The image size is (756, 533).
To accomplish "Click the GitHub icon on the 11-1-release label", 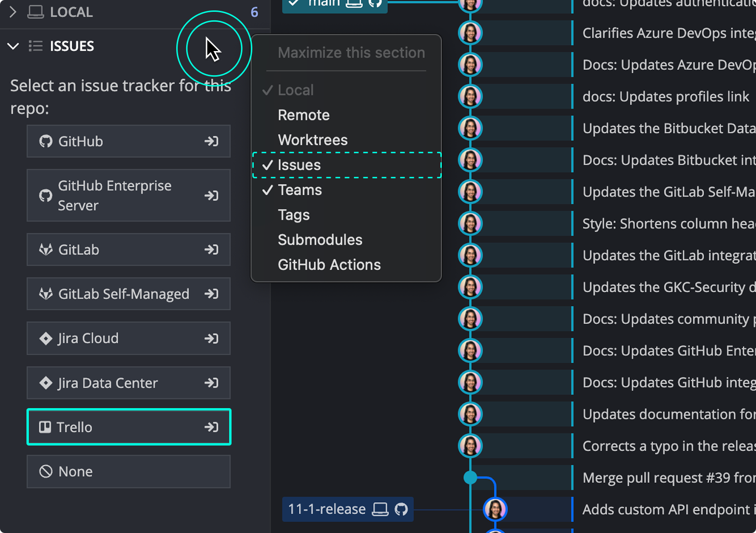I will coord(402,509).
